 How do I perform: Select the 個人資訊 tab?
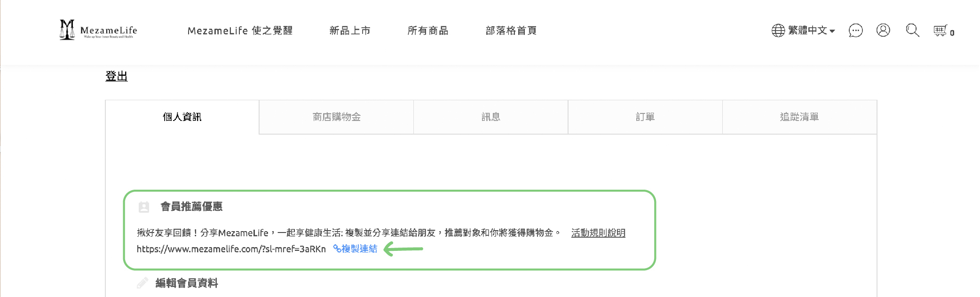tap(182, 117)
